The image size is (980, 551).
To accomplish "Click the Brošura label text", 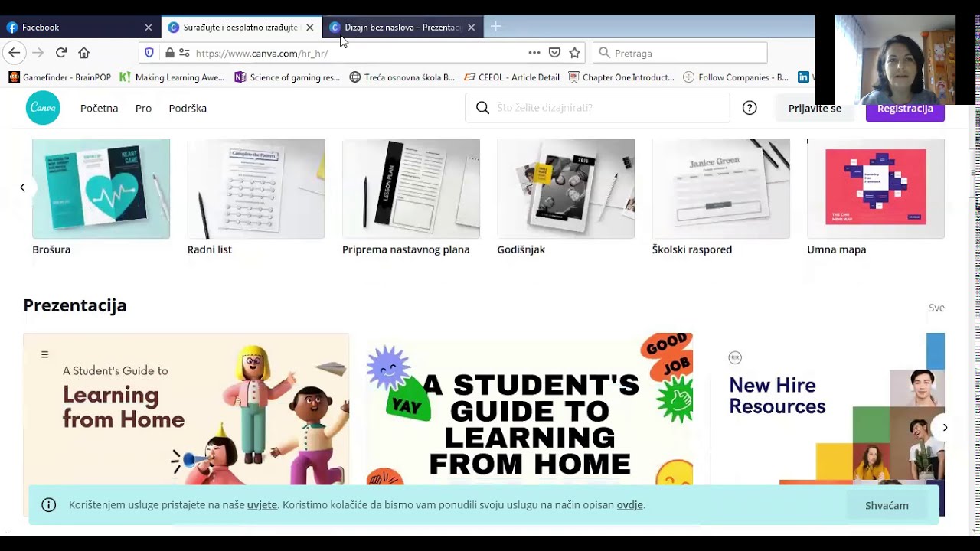I will [x=51, y=249].
